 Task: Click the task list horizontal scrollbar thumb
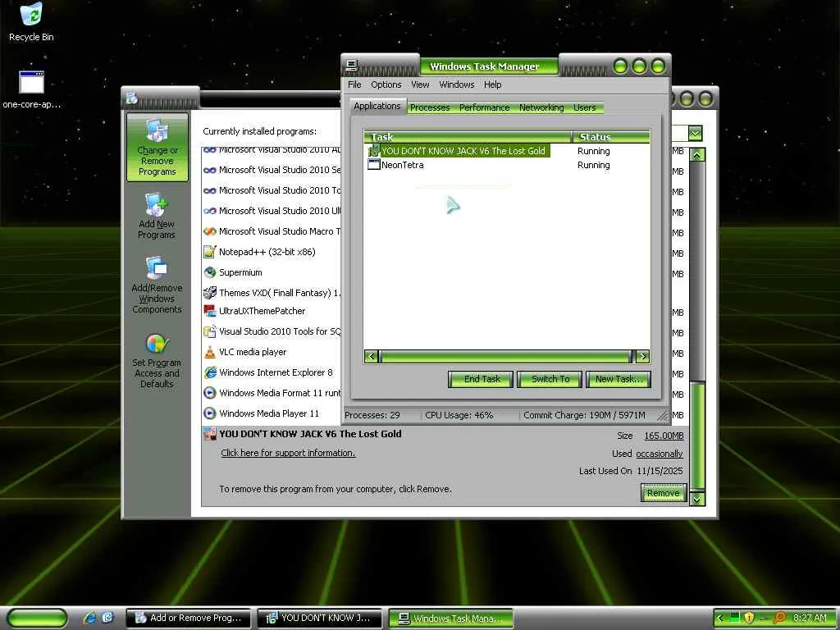coord(505,356)
